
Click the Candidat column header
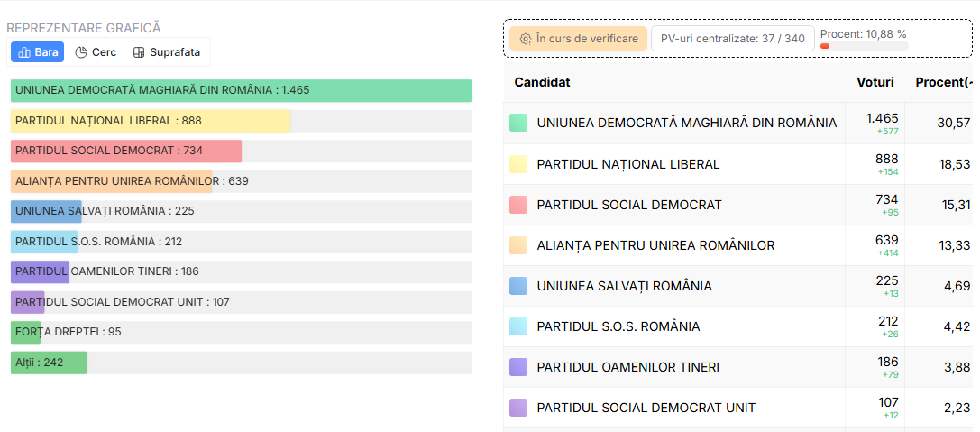click(x=543, y=82)
